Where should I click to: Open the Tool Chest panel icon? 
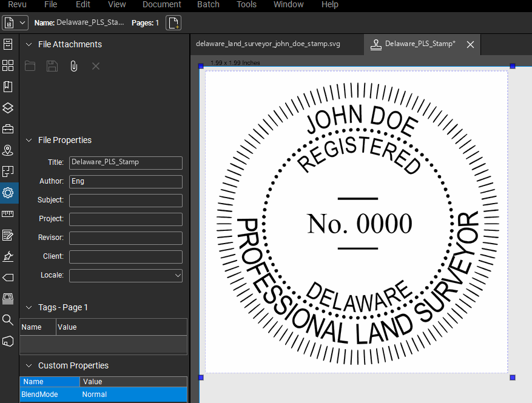pyautogui.click(x=8, y=129)
